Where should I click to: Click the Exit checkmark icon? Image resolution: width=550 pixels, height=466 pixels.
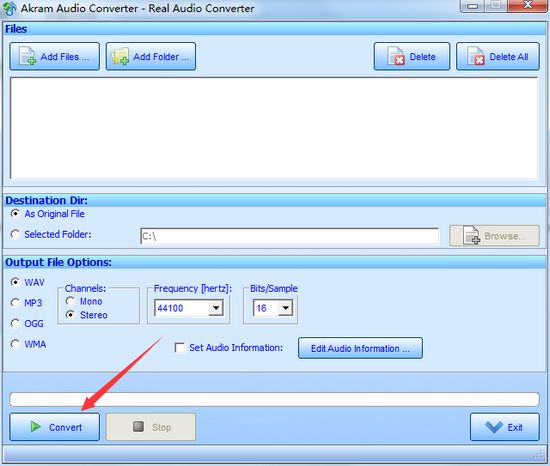click(x=494, y=427)
